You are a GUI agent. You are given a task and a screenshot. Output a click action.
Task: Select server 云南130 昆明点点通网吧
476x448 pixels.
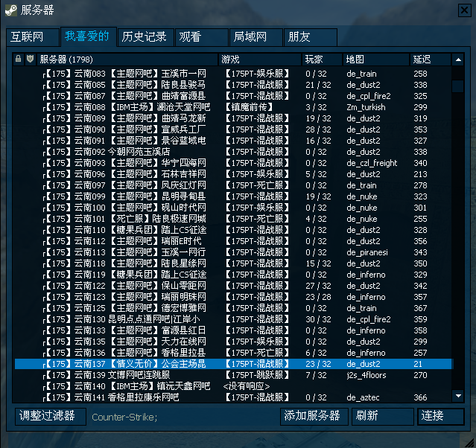pyautogui.click(x=233, y=319)
